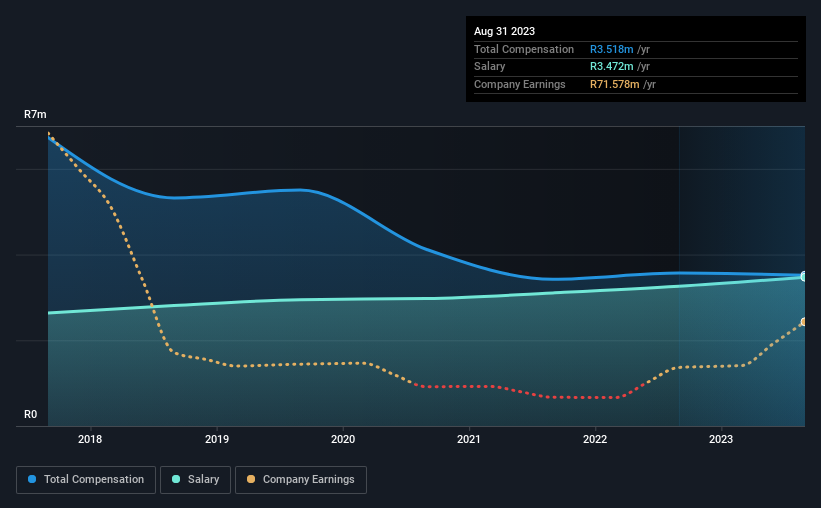The width and height of the screenshot is (821, 508).
Task: Click the Company Earnings tooltip row label
Action: [x=519, y=84]
